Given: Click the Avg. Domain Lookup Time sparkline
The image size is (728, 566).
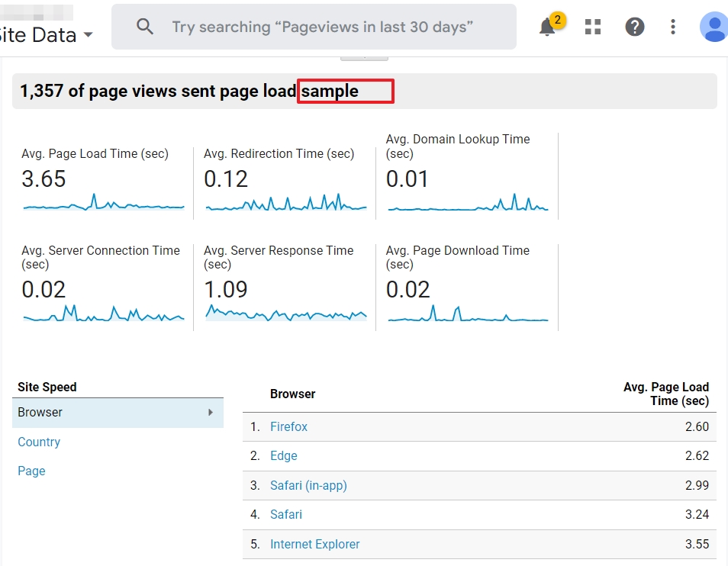Looking at the screenshot, I should pyautogui.click(x=468, y=202).
